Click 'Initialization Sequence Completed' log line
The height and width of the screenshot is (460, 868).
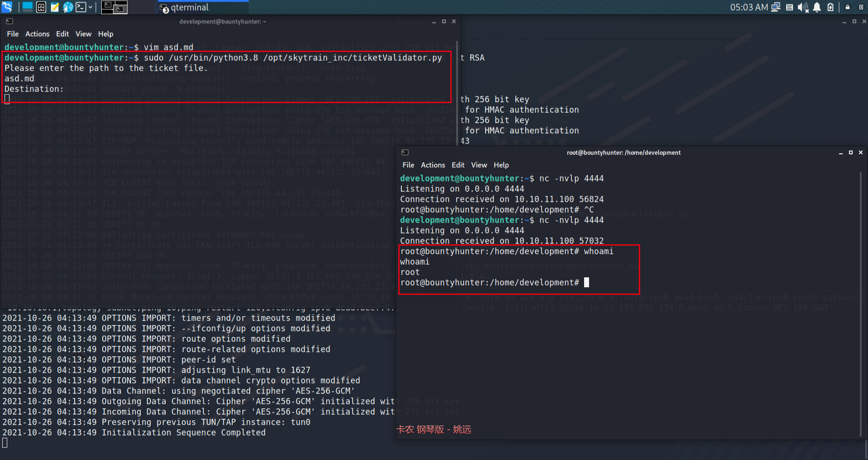pos(134,433)
